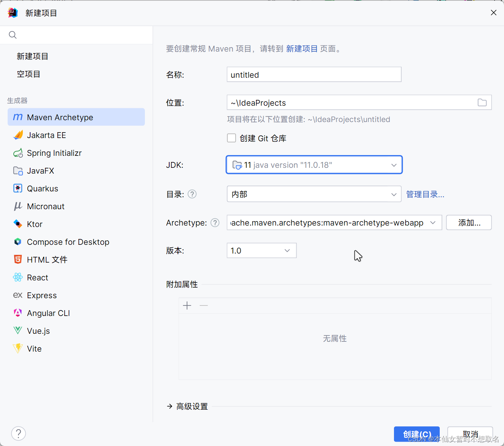Click the Vite lightning icon
The image size is (504, 446).
(x=18, y=348)
